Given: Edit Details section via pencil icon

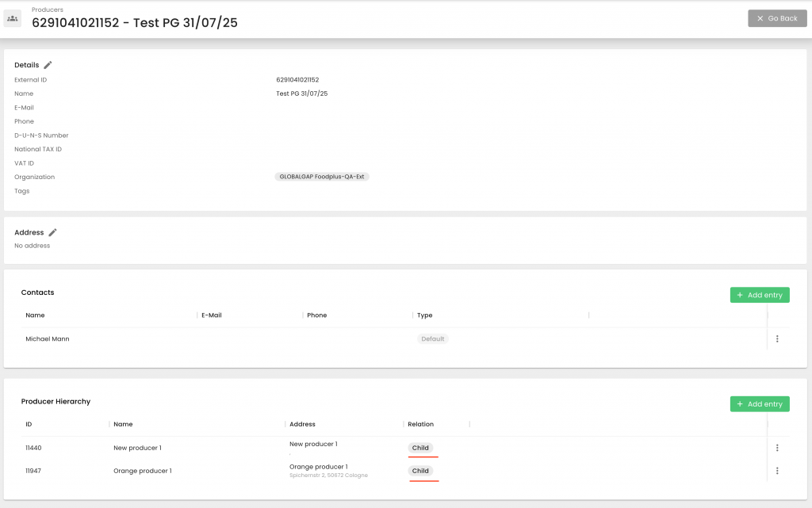Looking at the screenshot, I should 48,65.
